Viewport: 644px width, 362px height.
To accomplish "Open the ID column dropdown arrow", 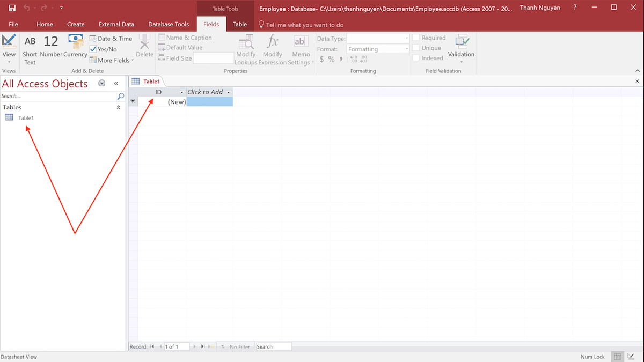I will coord(182,92).
